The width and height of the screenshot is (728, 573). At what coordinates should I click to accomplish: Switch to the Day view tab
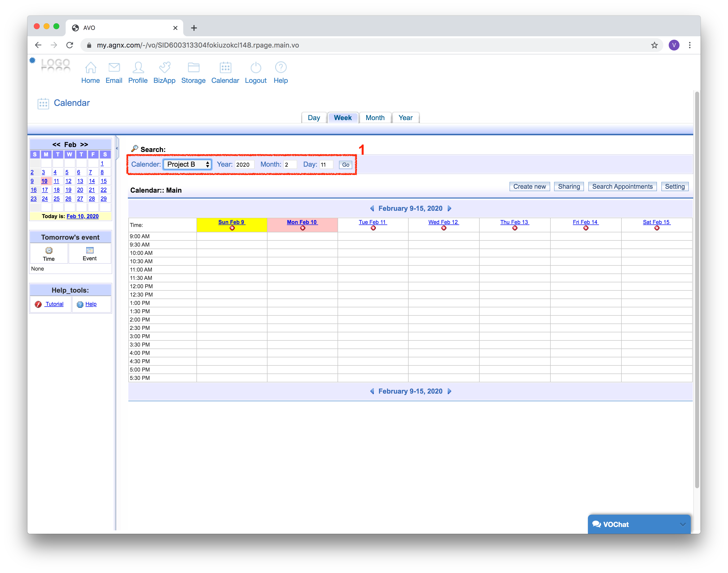point(314,118)
